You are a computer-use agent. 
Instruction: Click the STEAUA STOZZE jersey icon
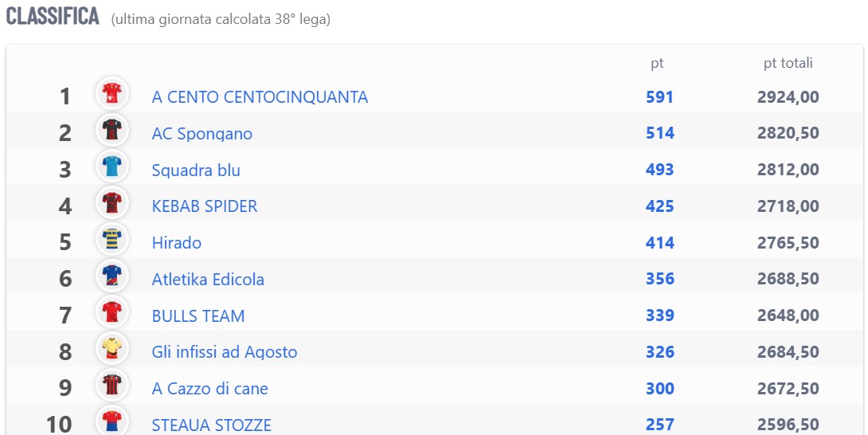[111, 421]
